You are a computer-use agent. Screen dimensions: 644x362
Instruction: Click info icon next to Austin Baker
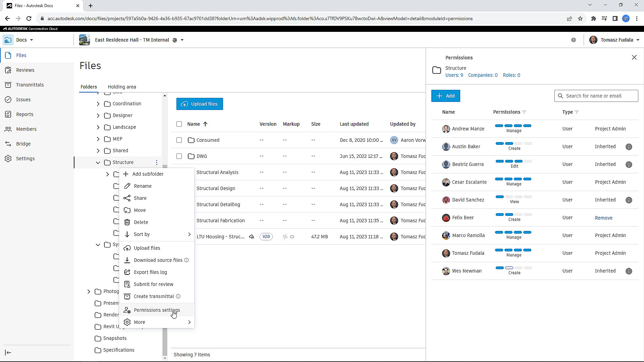(x=629, y=147)
